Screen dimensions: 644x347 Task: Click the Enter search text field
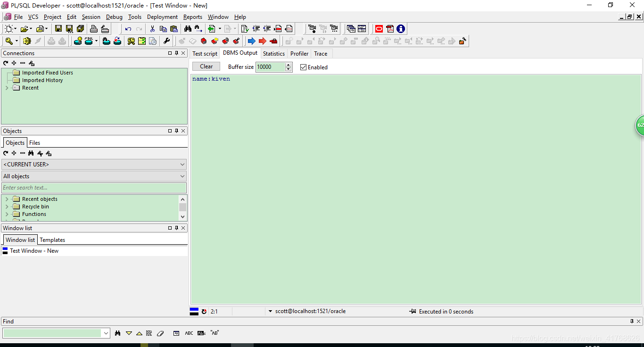coord(94,188)
